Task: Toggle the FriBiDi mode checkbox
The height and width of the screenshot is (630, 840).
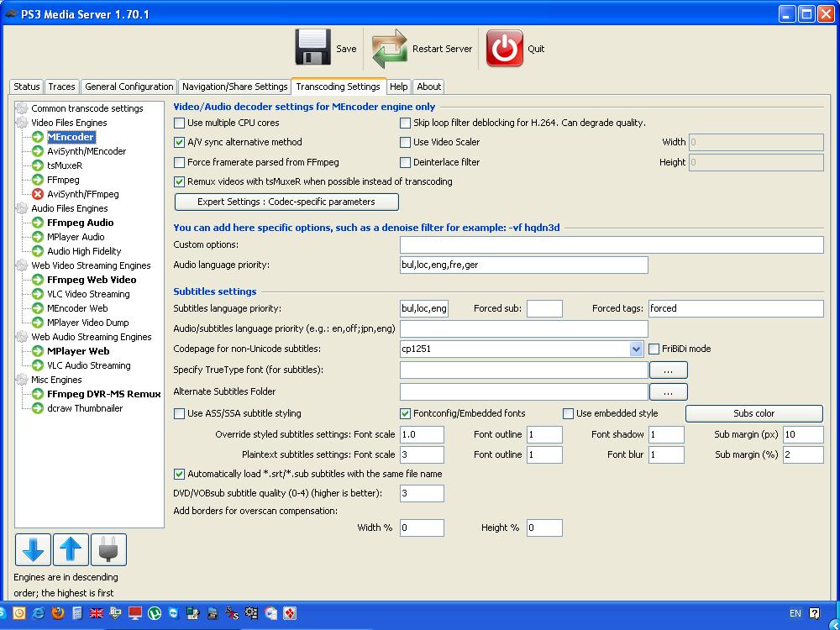Action: [x=654, y=349]
